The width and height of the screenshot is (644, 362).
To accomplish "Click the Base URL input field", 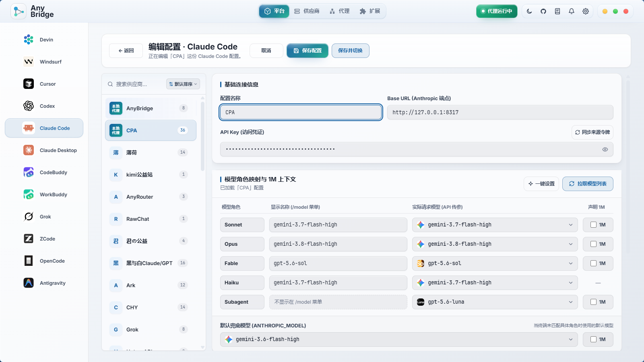I will coord(500,112).
